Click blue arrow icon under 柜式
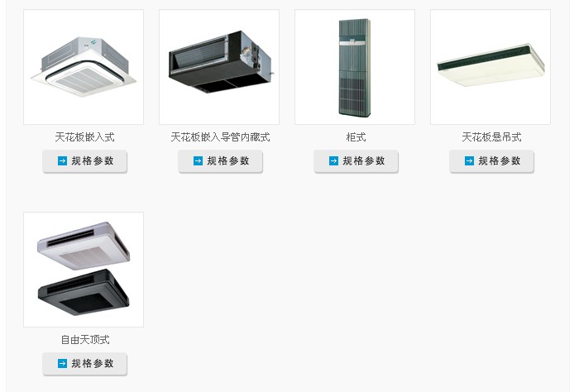The image size is (579, 392). coord(333,161)
